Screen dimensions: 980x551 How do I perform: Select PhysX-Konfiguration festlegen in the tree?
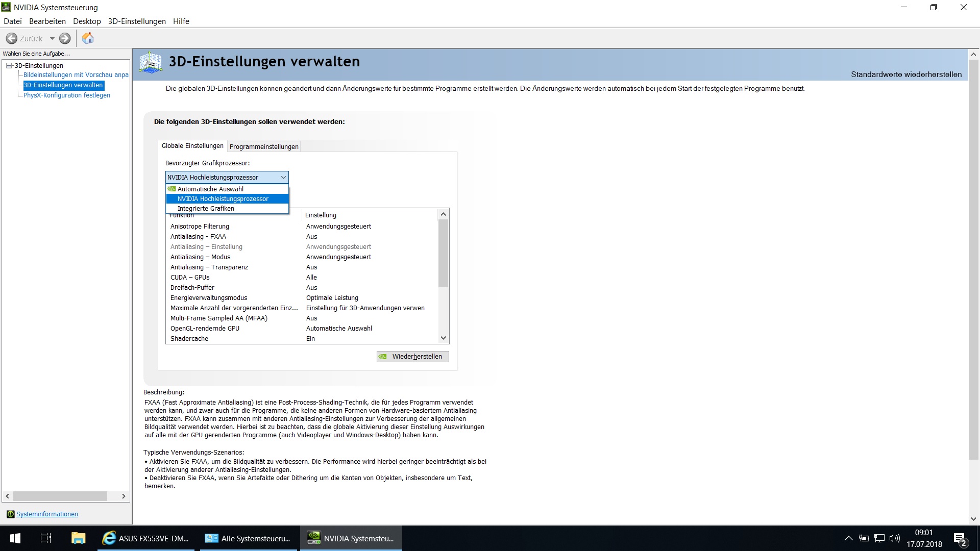pos(67,95)
